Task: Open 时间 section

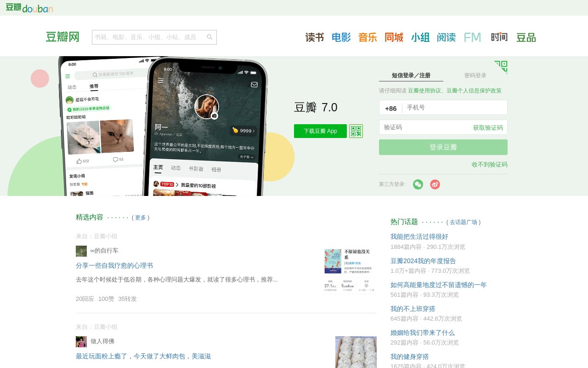Action: click(499, 37)
